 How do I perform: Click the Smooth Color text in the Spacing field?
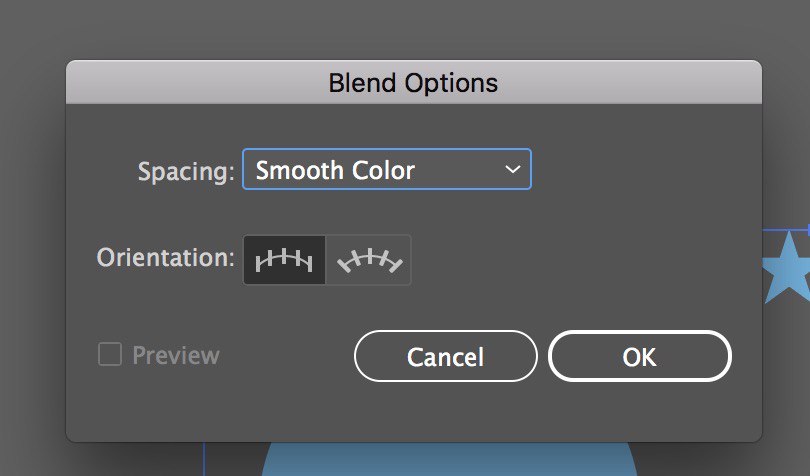tap(335, 170)
